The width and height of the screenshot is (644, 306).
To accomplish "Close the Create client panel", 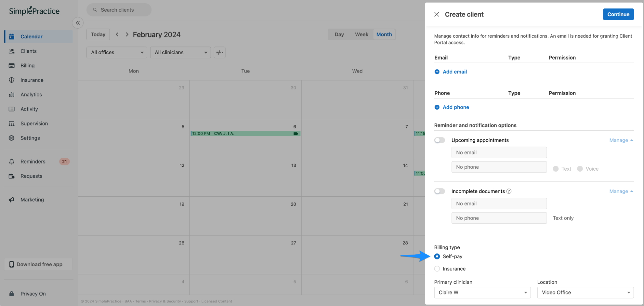I will [x=437, y=14].
